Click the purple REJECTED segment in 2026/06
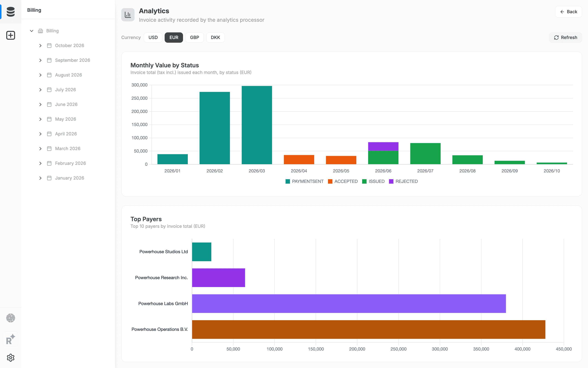This screenshot has height=368, width=588. [x=383, y=146]
